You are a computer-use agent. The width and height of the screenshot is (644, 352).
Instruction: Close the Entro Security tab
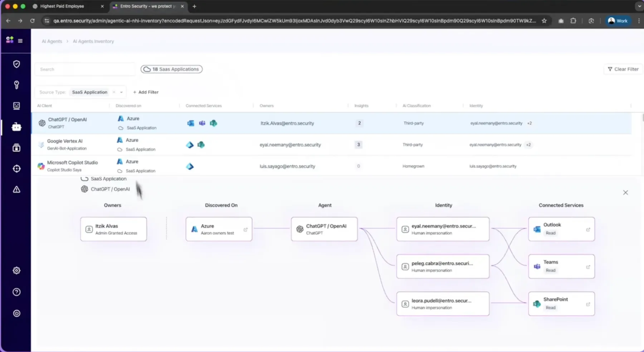click(x=182, y=6)
